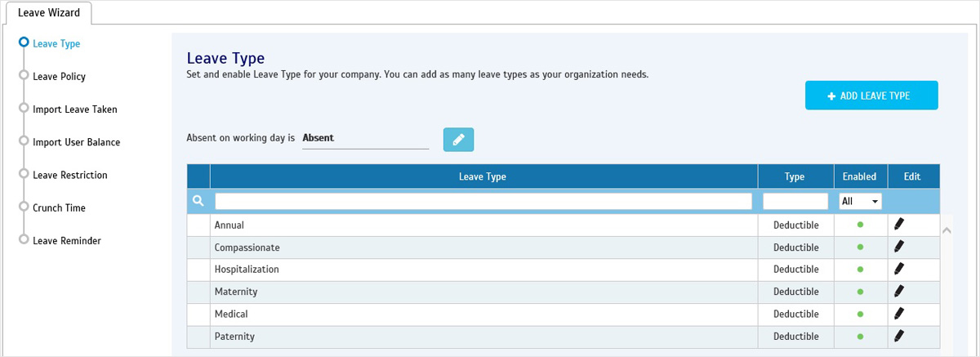Screen dimensions: 980x357
Task: Edit the Medical leave type pencil icon
Action: coord(899,314)
